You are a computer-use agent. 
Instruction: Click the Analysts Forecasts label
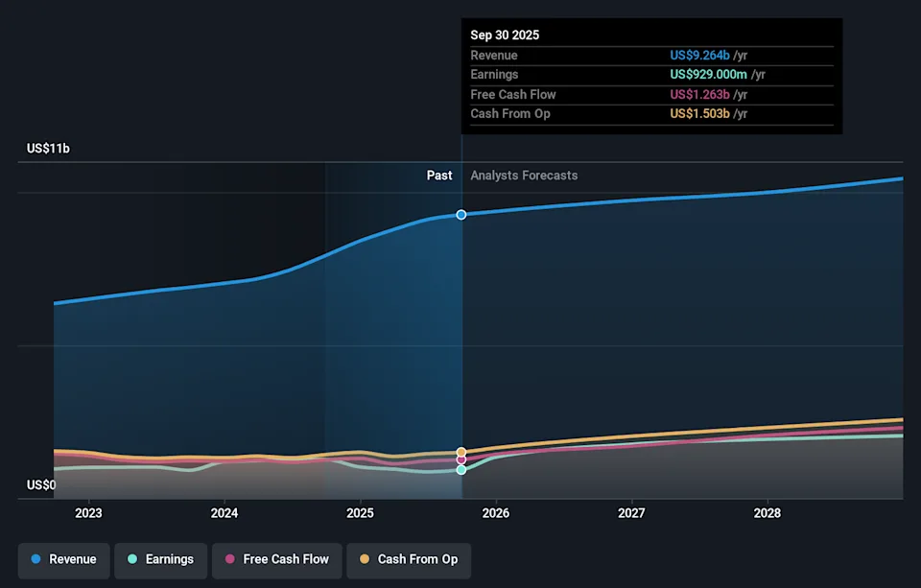pyautogui.click(x=524, y=176)
